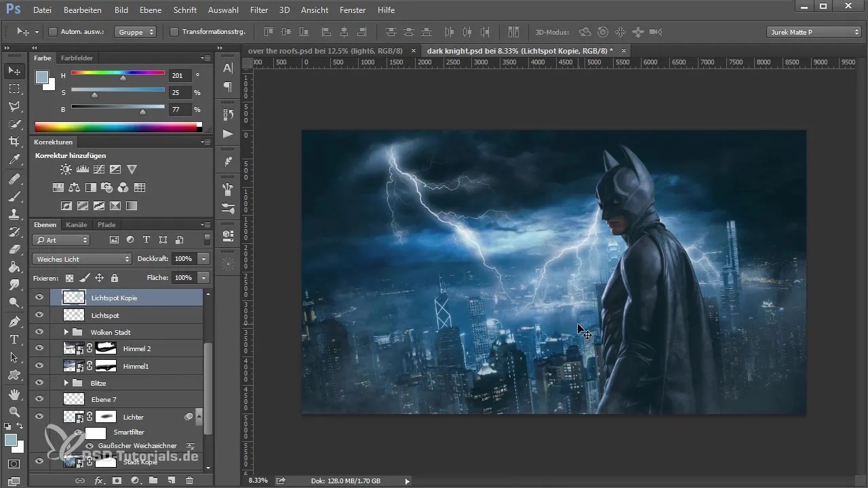Add a Levels adjustment

tap(83, 169)
